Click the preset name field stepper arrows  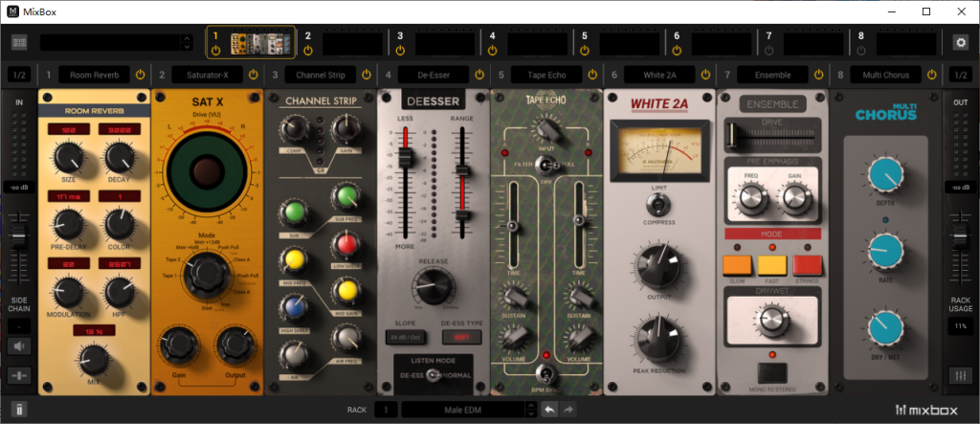coord(187,42)
